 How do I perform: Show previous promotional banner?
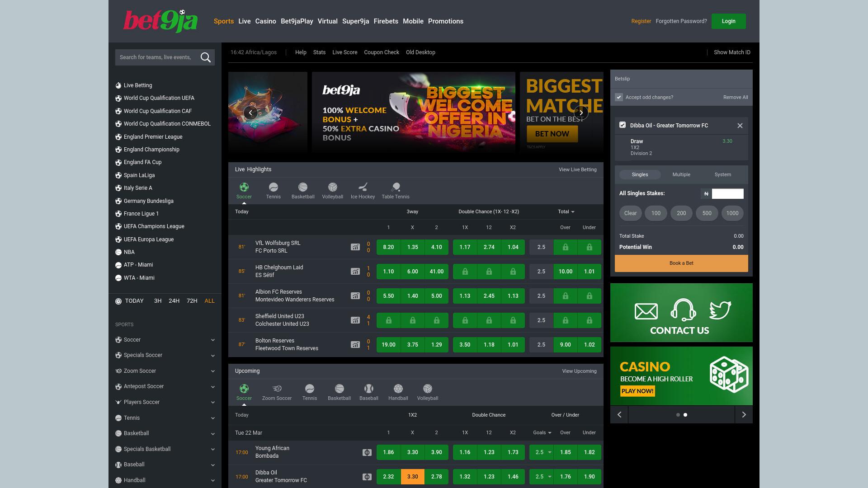click(250, 113)
